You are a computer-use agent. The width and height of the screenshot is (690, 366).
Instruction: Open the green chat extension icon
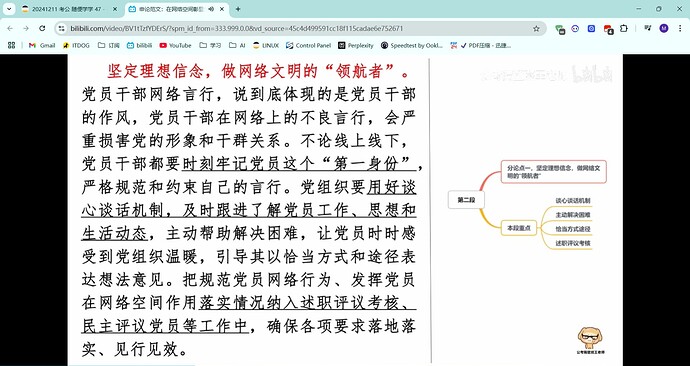560,29
